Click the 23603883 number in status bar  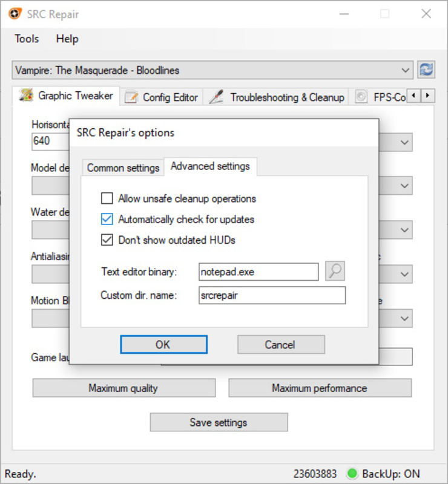pos(315,474)
